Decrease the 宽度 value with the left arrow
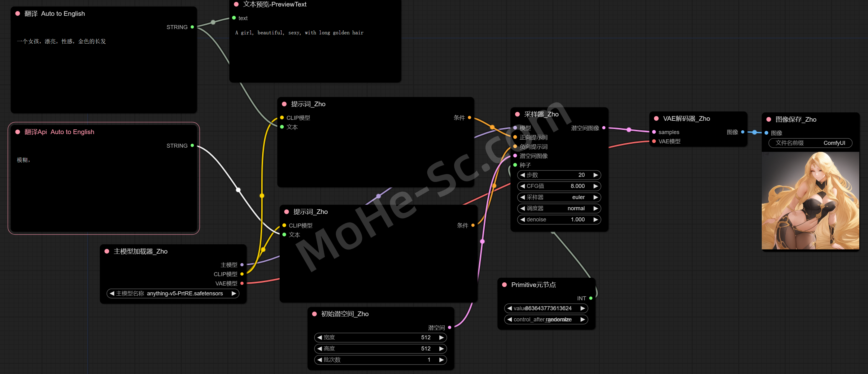Image resolution: width=868 pixels, height=374 pixels. click(320, 337)
